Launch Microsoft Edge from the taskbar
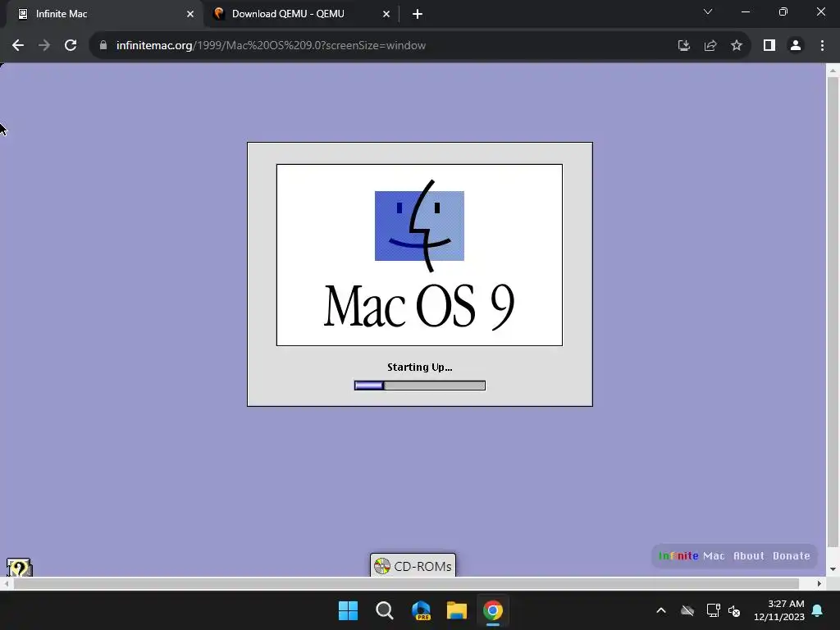Image resolution: width=840 pixels, height=630 pixels. pyautogui.click(x=421, y=610)
